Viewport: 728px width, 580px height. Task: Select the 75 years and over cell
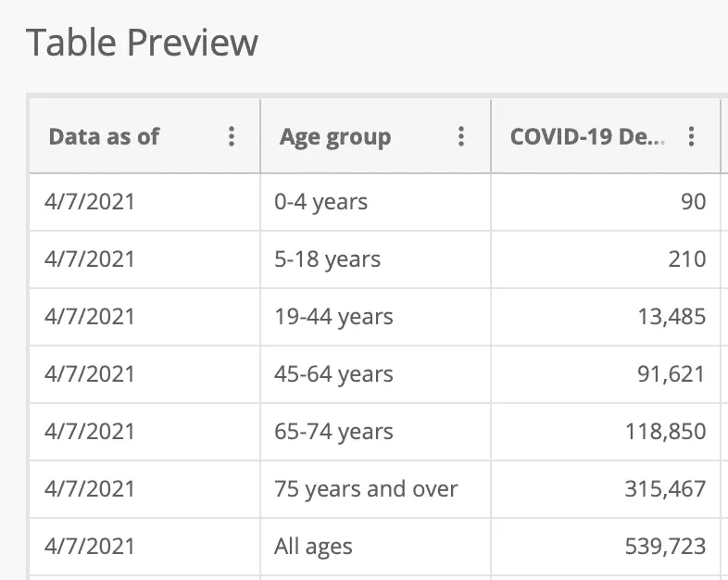366,489
